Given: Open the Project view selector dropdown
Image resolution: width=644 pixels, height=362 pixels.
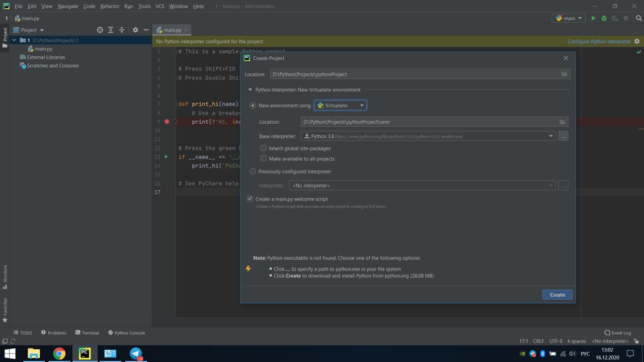Looking at the screenshot, I should tap(29, 30).
